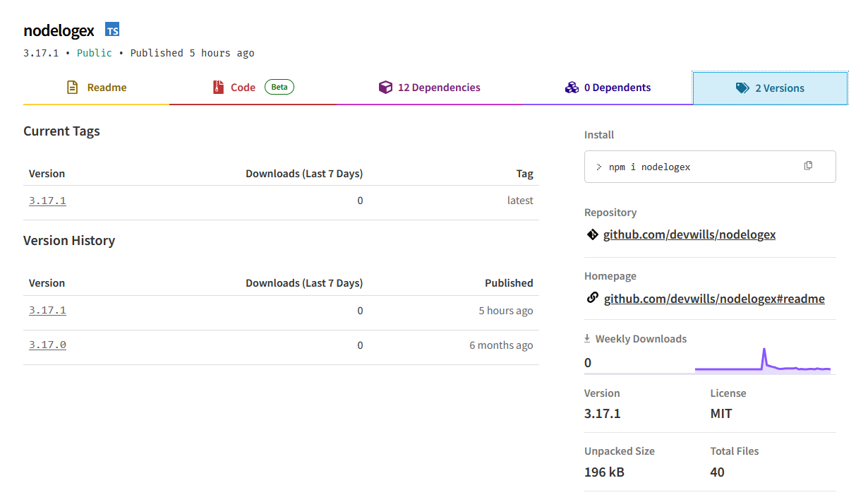The image size is (868, 495).
Task: Click the git icon under Repository
Action: pyautogui.click(x=592, y=234)
